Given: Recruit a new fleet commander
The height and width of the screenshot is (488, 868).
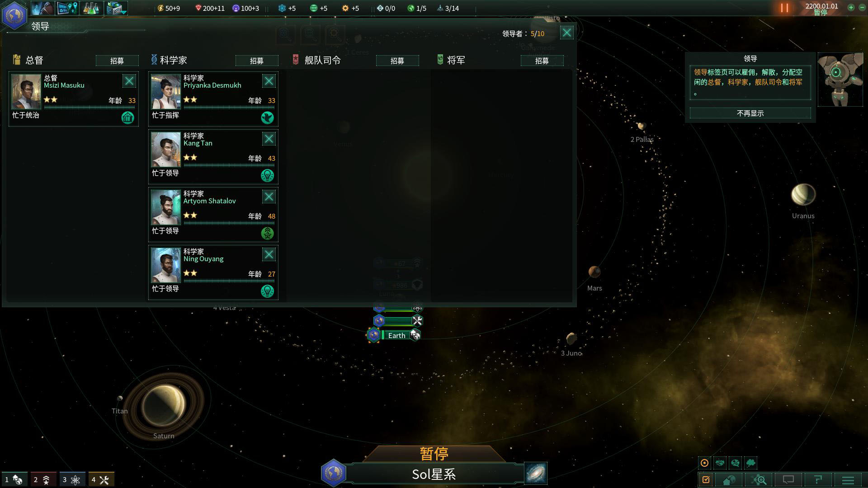Looking at the screenshot, I should [x=396, y=60].
